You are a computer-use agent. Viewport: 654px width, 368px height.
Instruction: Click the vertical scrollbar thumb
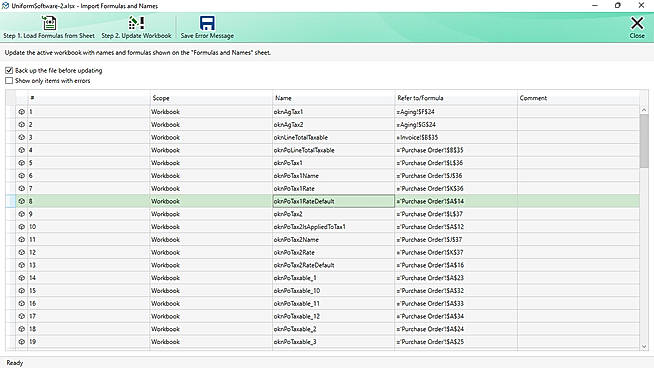(x=644, y=141)
